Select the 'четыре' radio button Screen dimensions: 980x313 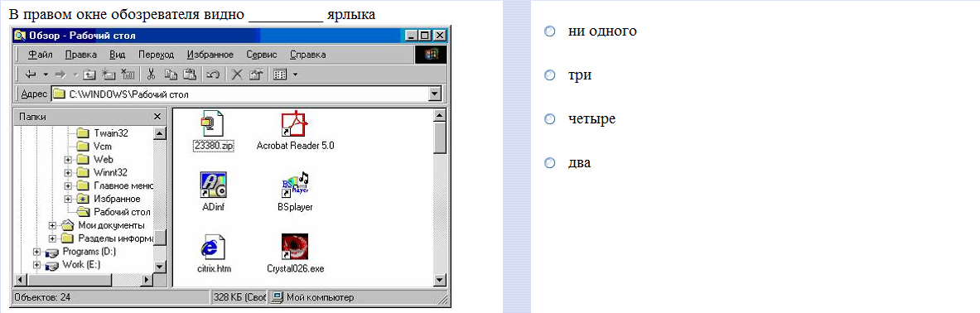(x=549, y=118)
